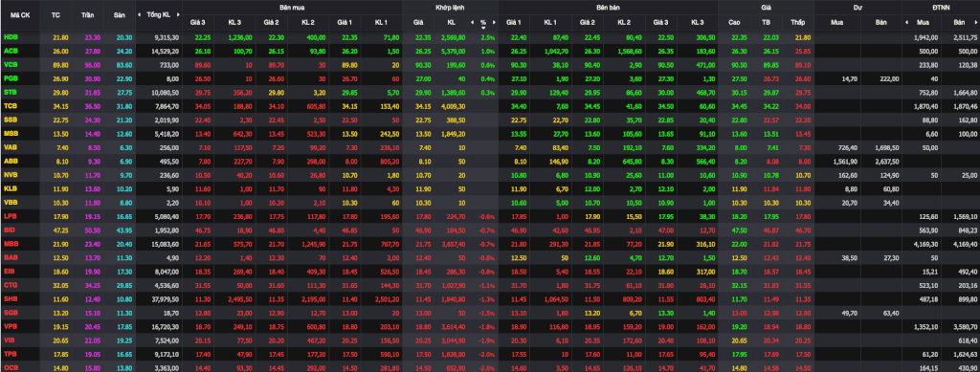Screen dimensions: 980x372
Task: Click left arrow next to % column
Action: [x=473, y=22]
